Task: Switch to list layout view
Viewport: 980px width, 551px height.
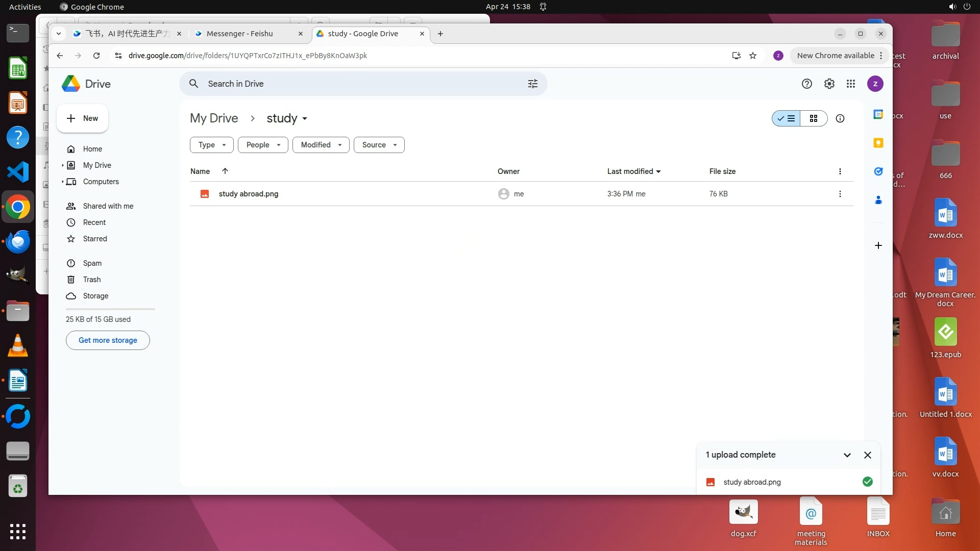Action: 786,118
